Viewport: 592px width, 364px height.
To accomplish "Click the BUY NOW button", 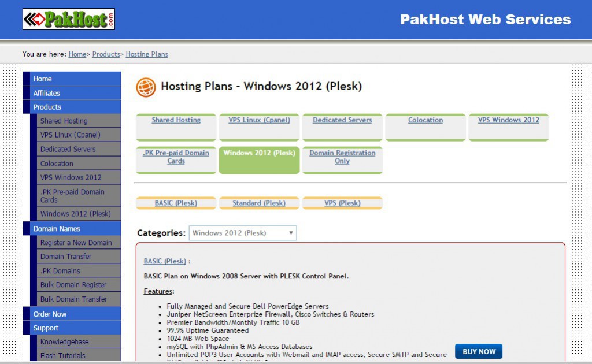I will 479,351.
